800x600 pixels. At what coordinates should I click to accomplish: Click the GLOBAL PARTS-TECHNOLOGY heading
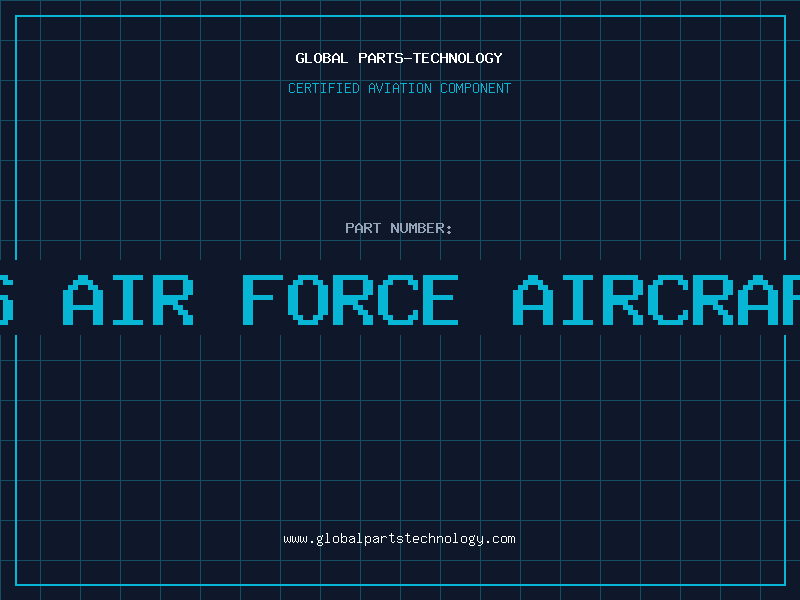[x=399, y=58]
